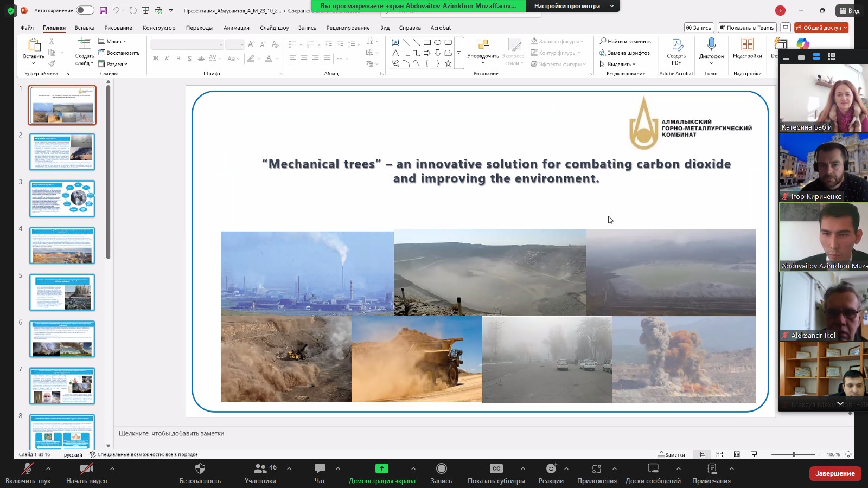Toggle the AutoSave switch
868x488 pixels.
[x=85, y=10]
